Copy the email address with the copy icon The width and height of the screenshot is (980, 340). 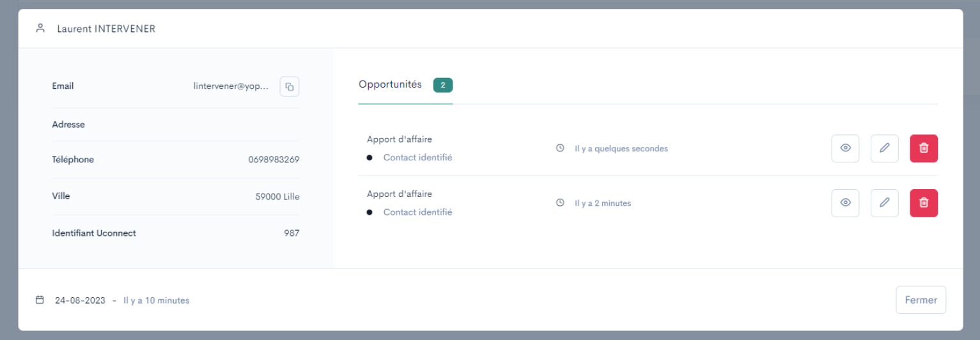pos(290,86)
